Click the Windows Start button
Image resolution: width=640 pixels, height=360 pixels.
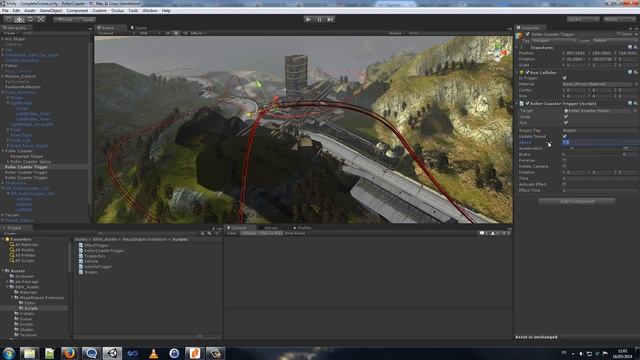(x=9, y=353)
